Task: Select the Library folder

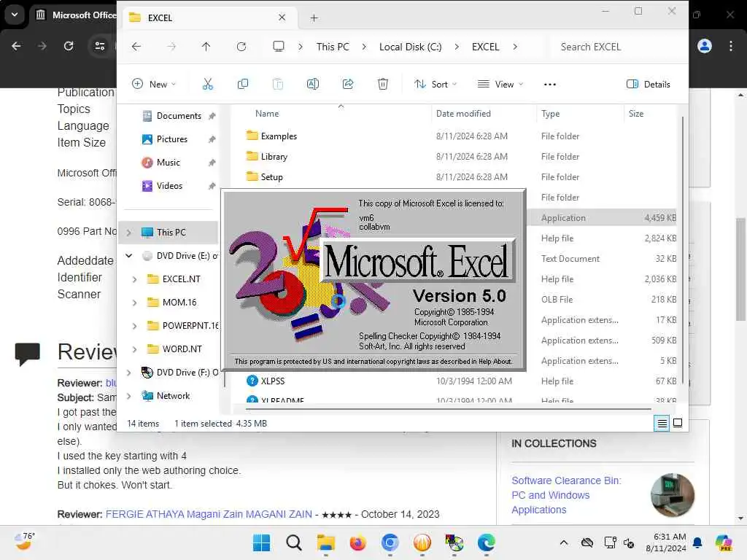Action: click(x=274, y=157)
